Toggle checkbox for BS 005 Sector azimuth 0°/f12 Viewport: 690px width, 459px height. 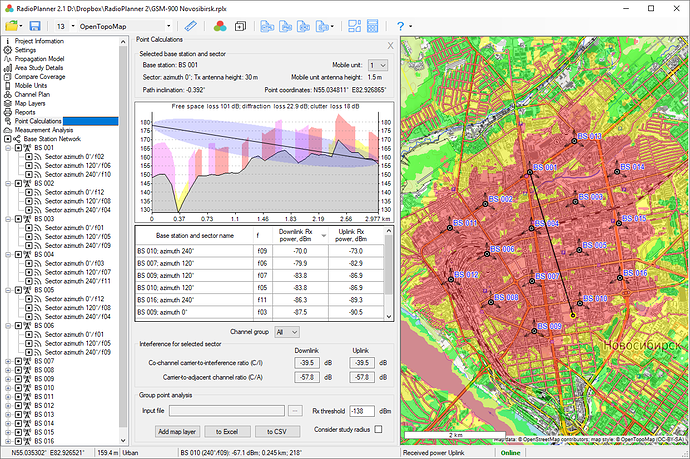click(29, 299)
